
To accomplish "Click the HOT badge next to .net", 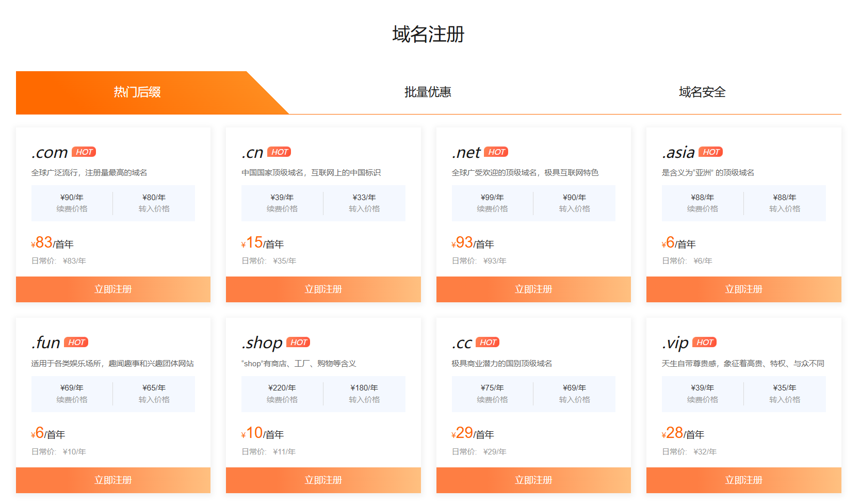I will (x=496, y=152).
